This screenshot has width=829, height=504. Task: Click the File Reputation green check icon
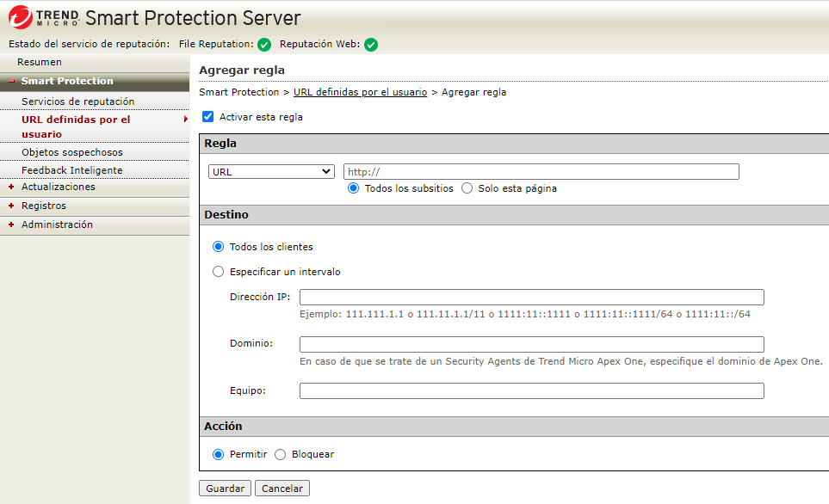(264, 45)
